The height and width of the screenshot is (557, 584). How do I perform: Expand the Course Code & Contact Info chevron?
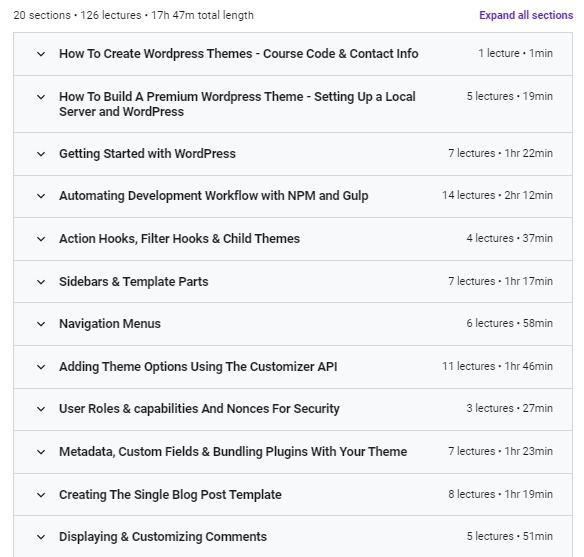[x=41, y=54]
